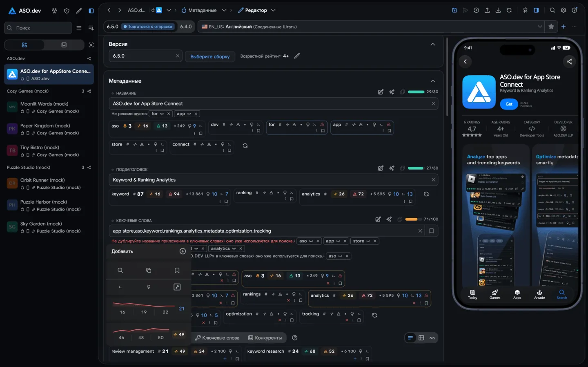Select version 6.5.0 Подготовка к отправке tab

(140, 27)
